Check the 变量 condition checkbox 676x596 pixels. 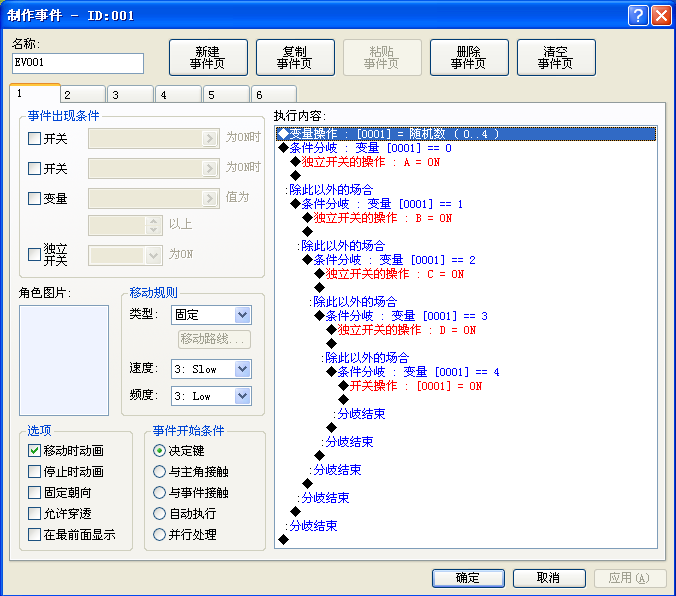34,198
